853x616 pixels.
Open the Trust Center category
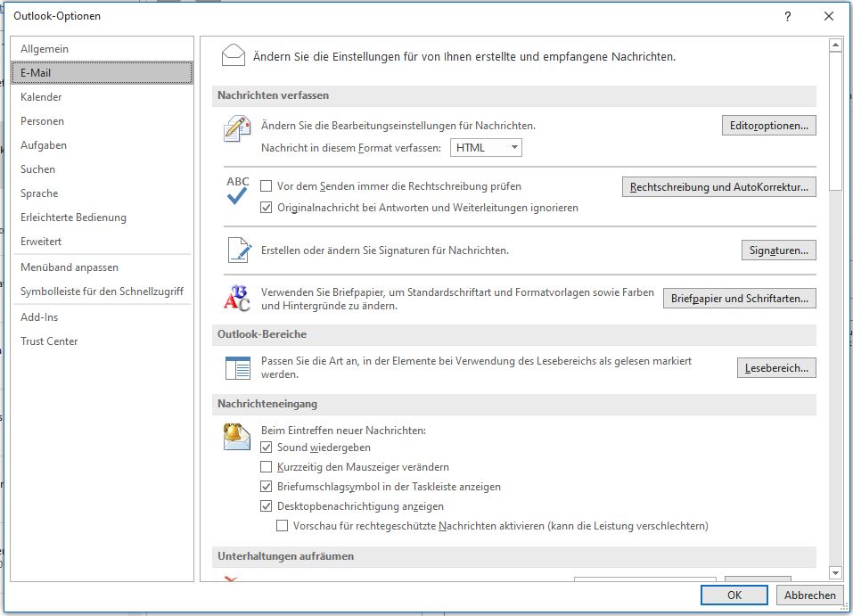(103, 341)
